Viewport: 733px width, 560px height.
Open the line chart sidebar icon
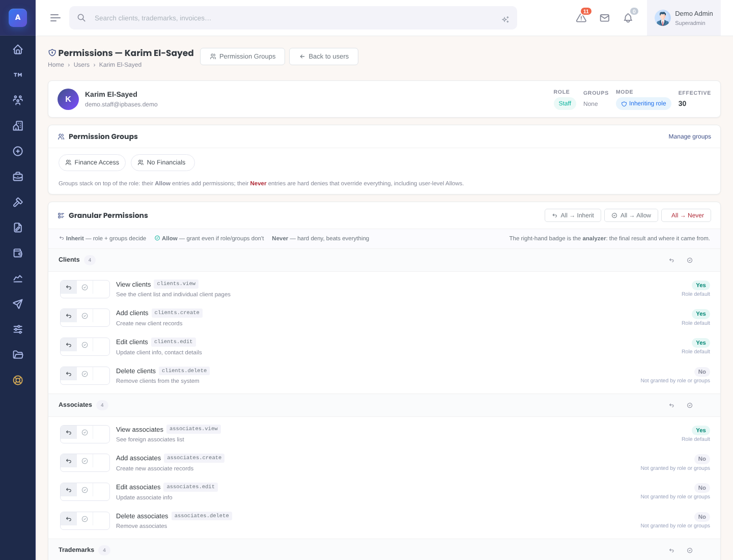click(x=18, y=278)
